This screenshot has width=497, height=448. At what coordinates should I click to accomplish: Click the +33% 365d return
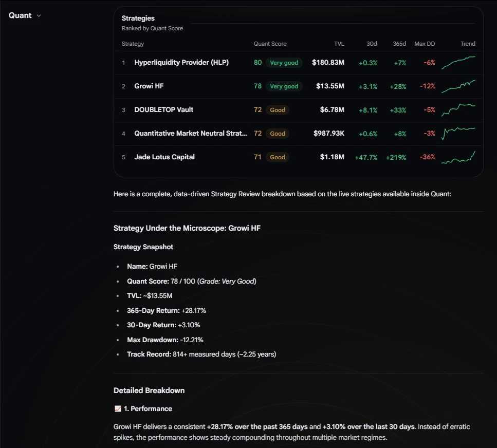coord(398,110)
